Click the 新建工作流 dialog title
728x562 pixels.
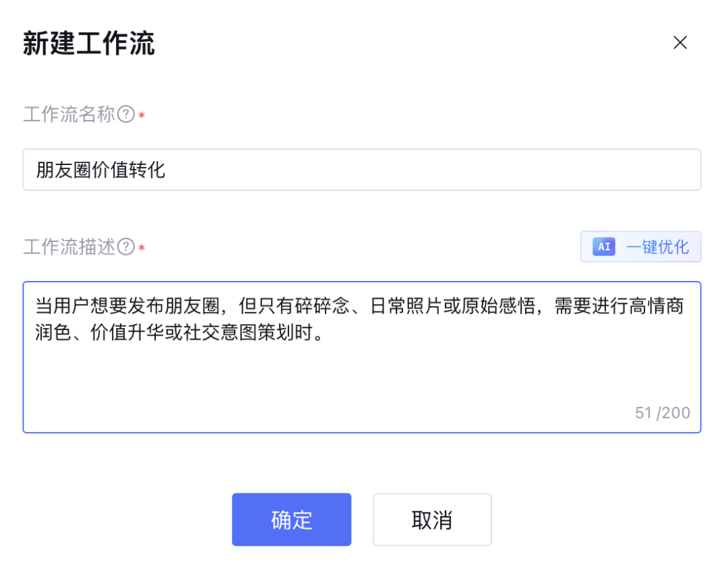(x=89, y=44)
